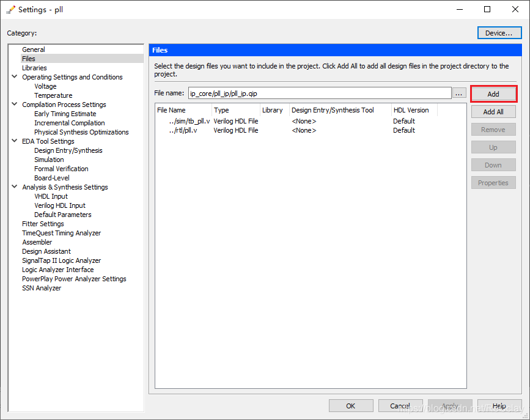Click the Up button
Image resolution: width=530 pixels, height=420 pixels.
[x=493, y=147]
